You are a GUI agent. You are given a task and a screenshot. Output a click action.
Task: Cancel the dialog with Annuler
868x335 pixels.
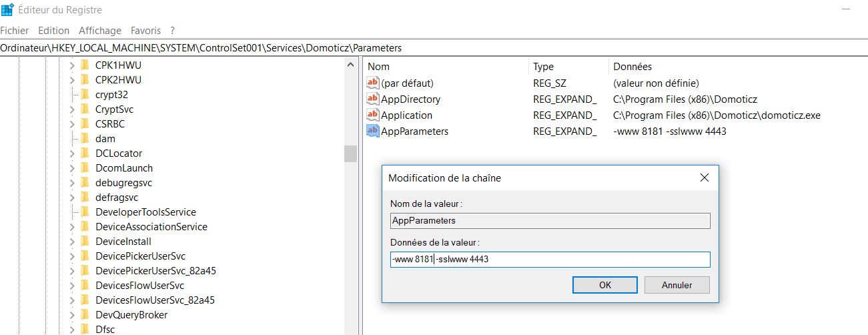pos(677,285)
